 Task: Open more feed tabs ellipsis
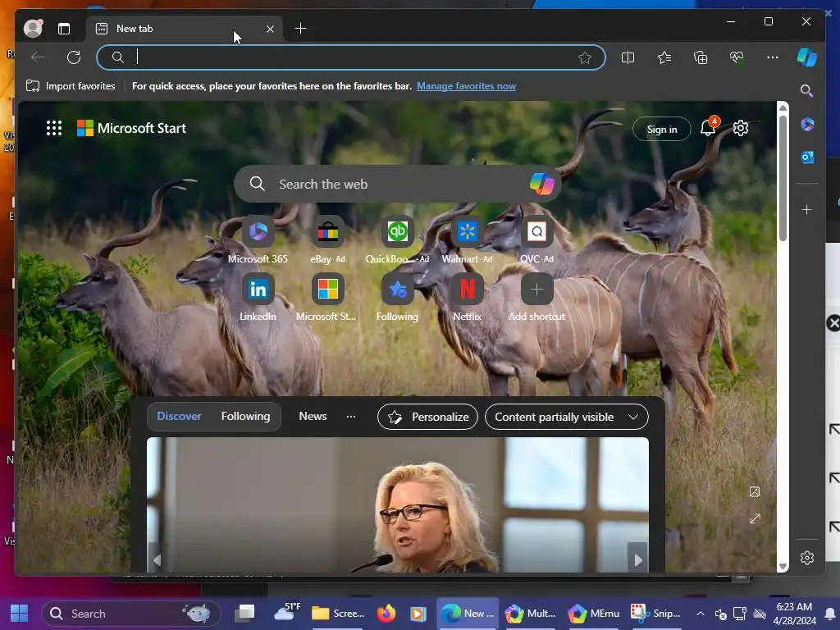pos(351,416)
